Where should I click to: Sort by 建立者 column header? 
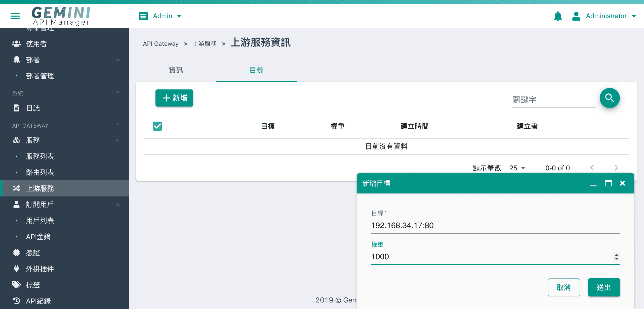(x=527, y=126)
